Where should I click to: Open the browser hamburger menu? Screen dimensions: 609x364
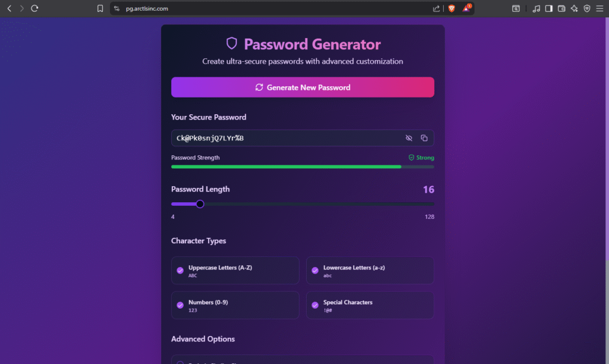599,8
